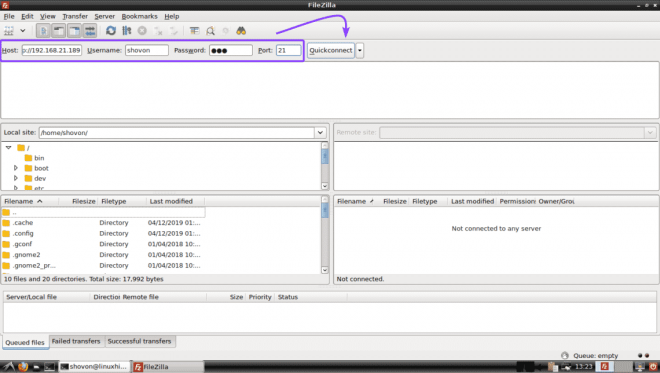Click the Port input field
The height and width of the screenshot is (373, 660).
click(289, 50)
